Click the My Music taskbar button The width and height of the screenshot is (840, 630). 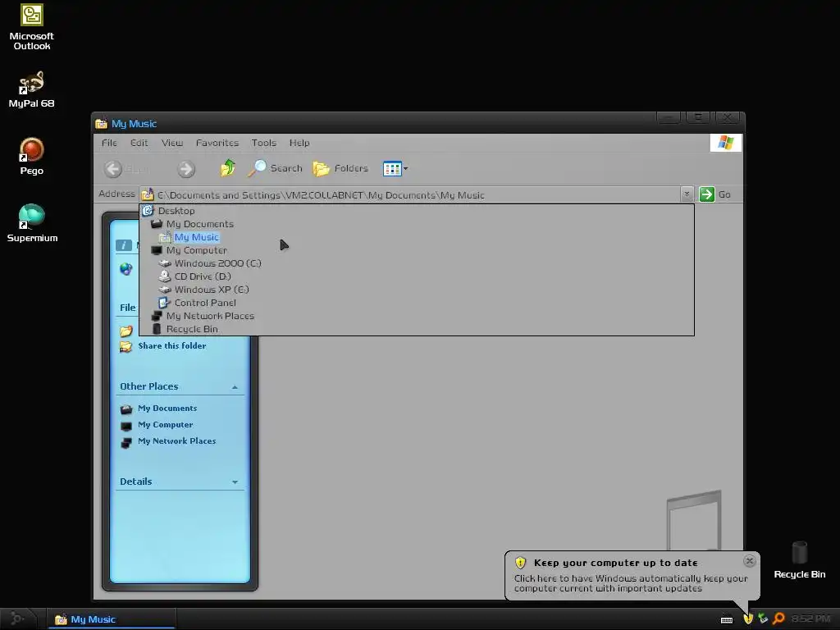point(111,619)
